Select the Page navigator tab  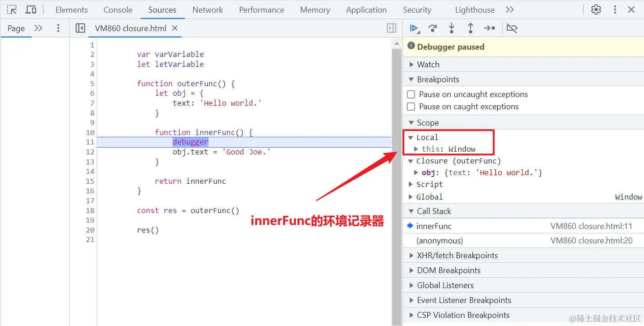click(16, 28)
